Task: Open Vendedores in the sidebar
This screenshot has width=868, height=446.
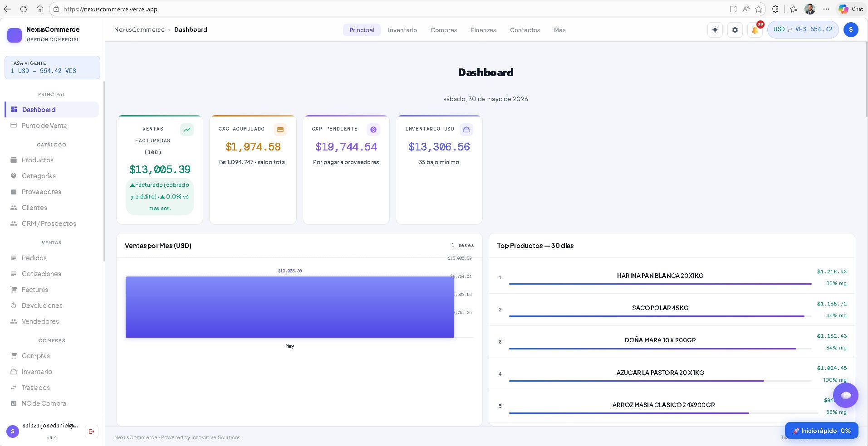Action: click(52, 321)
